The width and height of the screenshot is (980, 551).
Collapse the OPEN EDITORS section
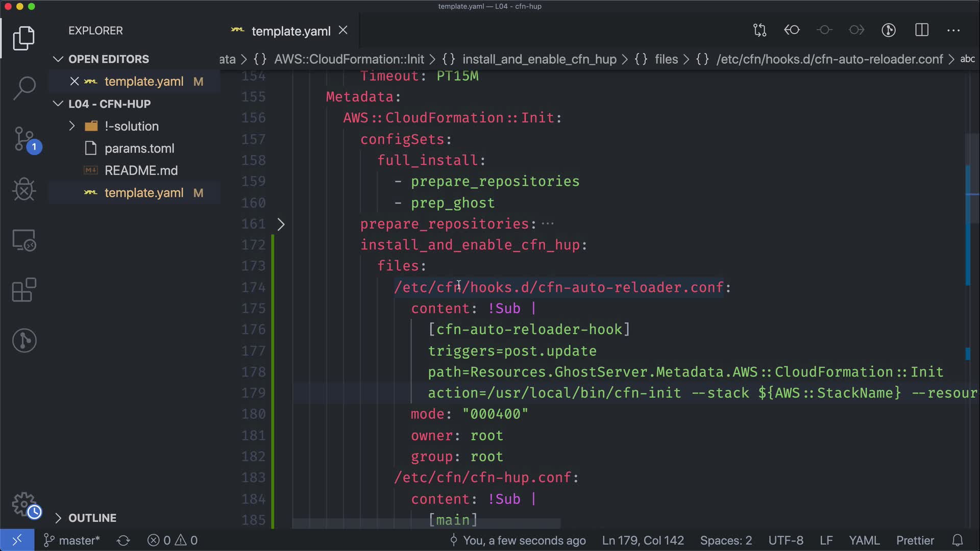(58, 59)
